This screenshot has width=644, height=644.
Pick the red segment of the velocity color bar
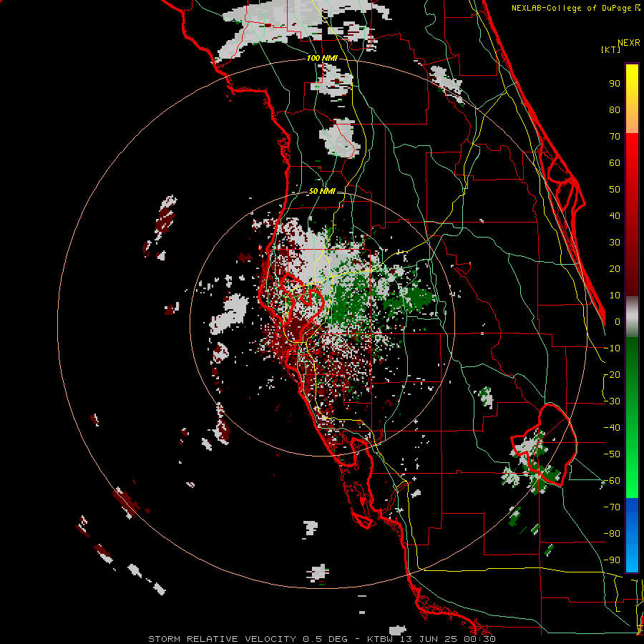tap(632, 215)
